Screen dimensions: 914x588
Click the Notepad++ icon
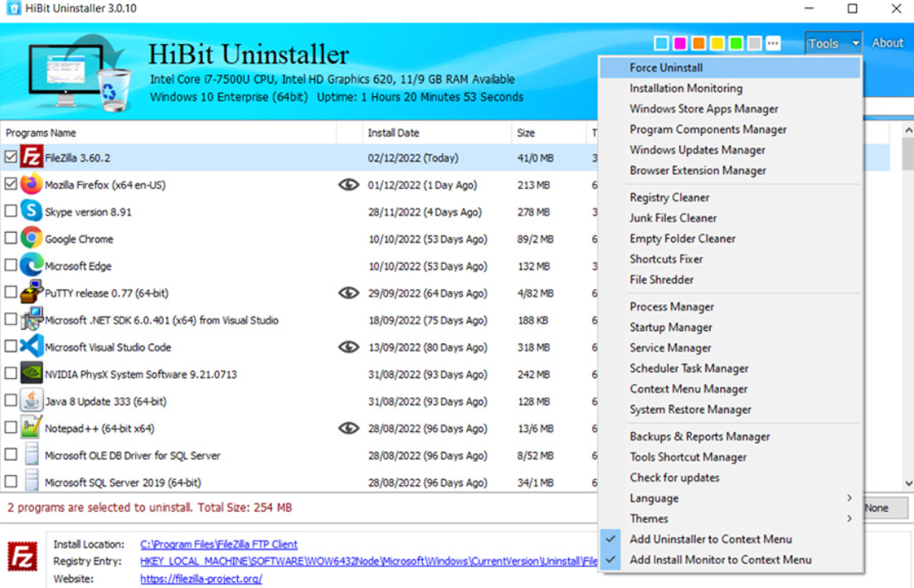(32, 428)
